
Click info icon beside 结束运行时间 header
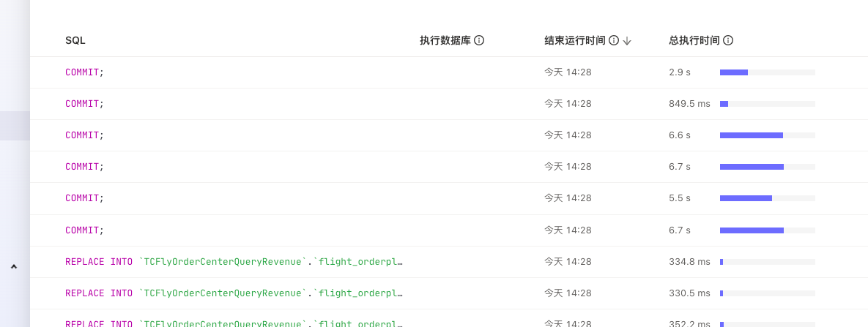[614, 41]
